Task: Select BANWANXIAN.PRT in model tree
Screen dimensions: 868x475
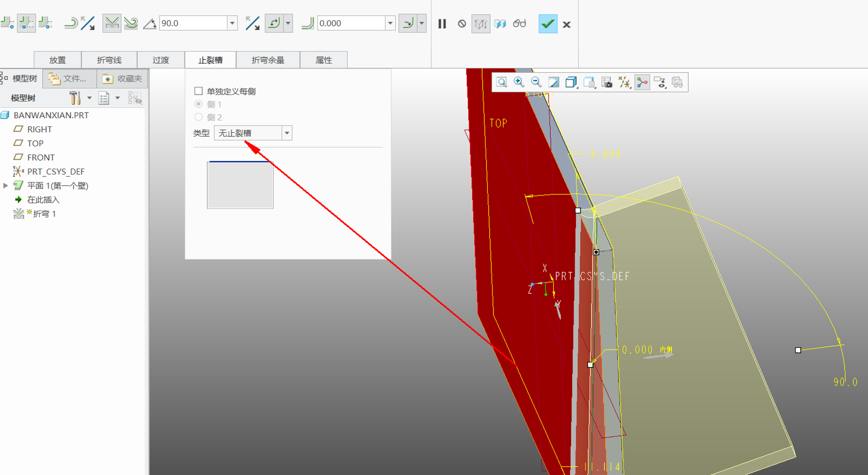Action: click(51, 115)
